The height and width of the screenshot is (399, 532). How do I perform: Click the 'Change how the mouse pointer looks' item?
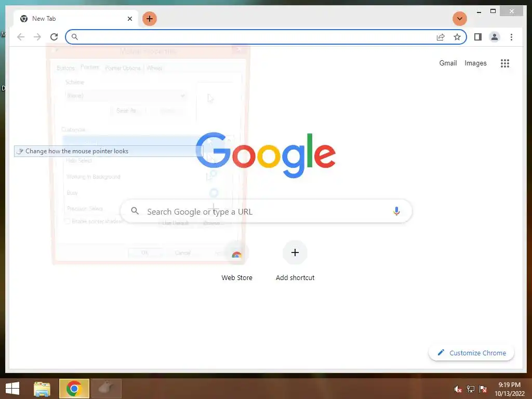point(108,151)
